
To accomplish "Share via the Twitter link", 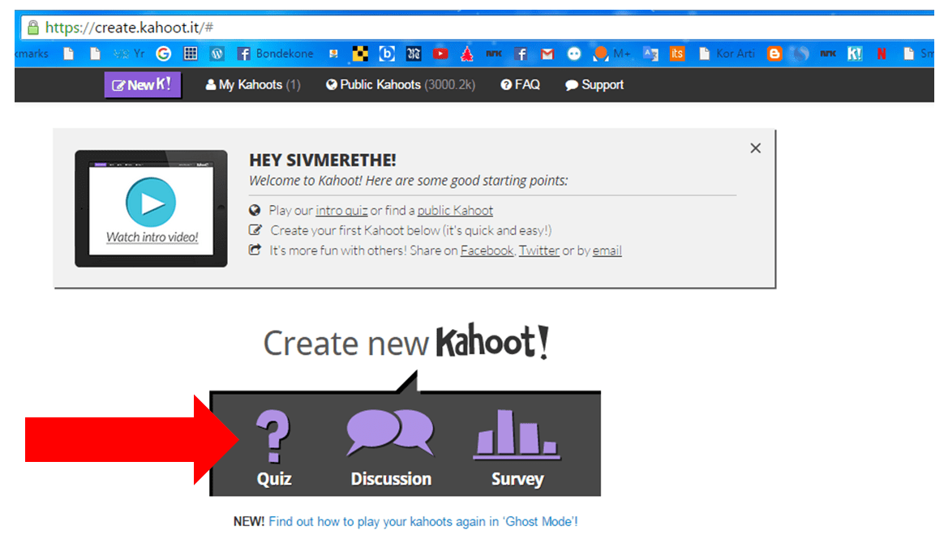I will [539, 250].
